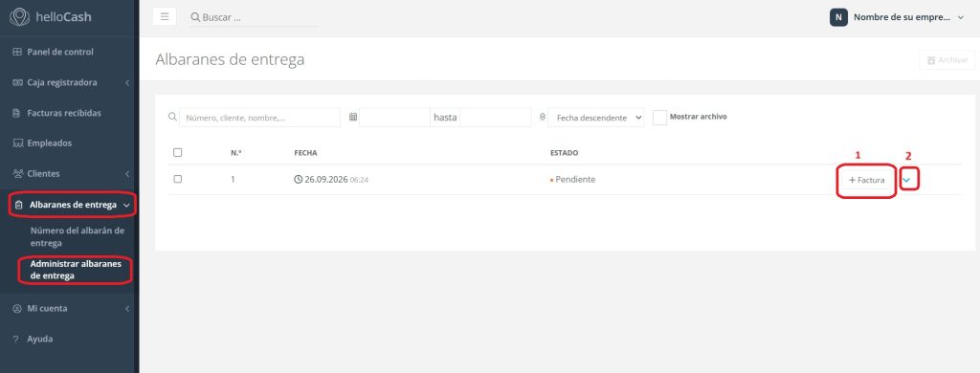Viewport: 980px width, 373px height.
Task: Enable the Mostrar archivo checkbox
Action: [x=660, y=118]
